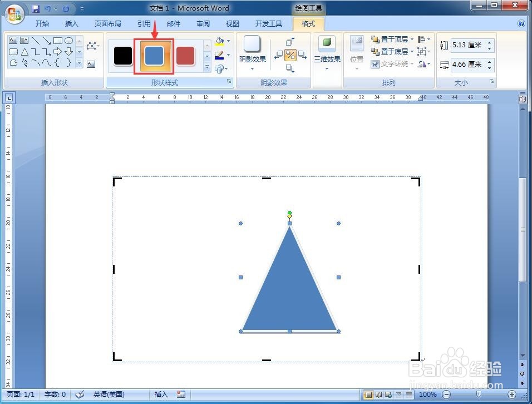Apply the black shape style
The height and width of the screenshot is (404, 532).
tap(123, 56)
